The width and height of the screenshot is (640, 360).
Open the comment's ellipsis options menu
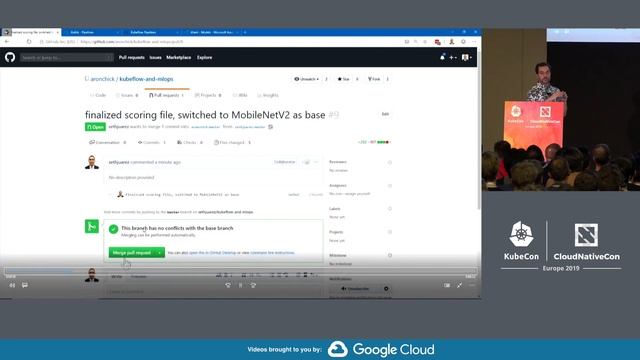click(x=316, y=162)
